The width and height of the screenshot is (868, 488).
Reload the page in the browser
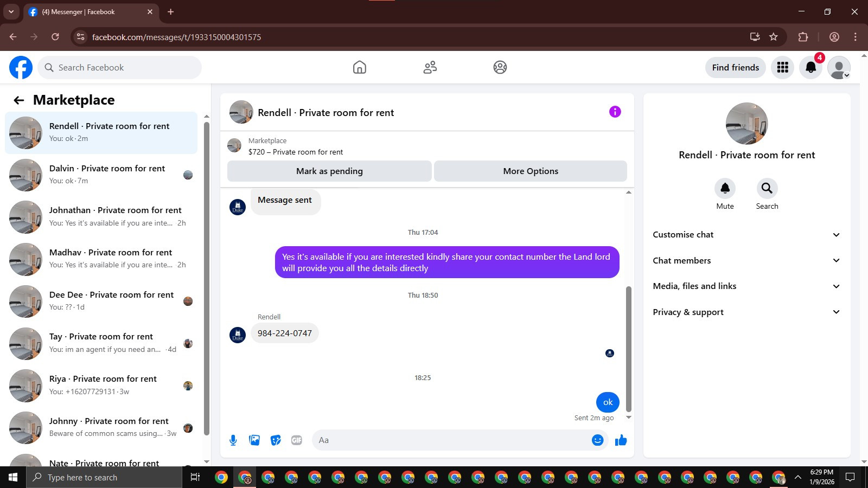(55, 37)
